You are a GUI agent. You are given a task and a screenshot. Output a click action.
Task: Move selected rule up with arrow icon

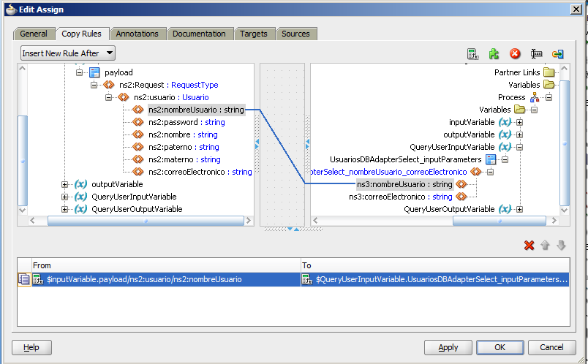(546, 246)
